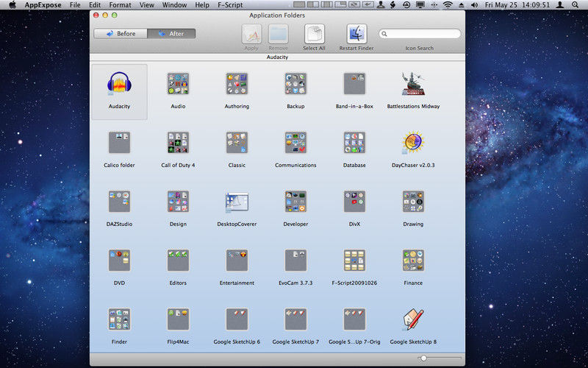Open the F-Script menu

[230, 5]
